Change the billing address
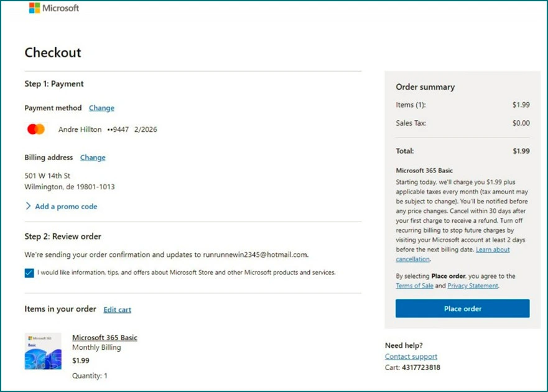The image size is (548, 392). pyautogui.click(x=93, y=157)
